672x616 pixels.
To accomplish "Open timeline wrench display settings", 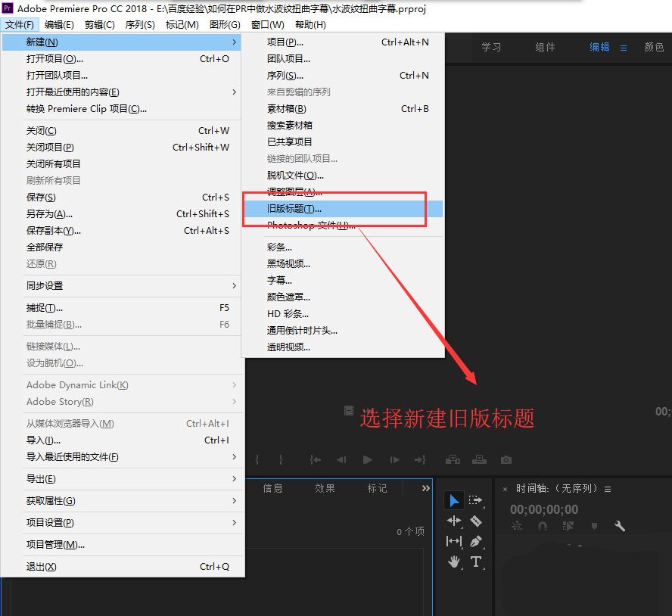I will coord(620,526).
